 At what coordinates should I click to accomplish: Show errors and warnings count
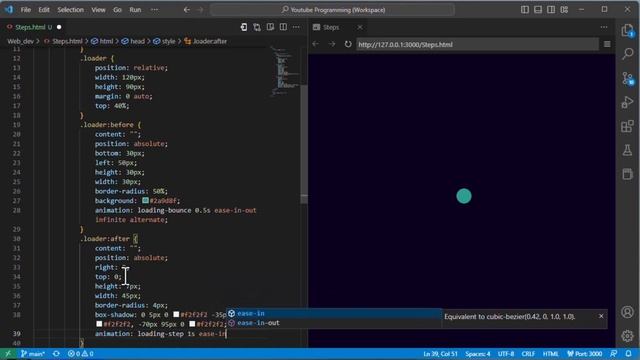pyautogui.click(x=80, y=353)
